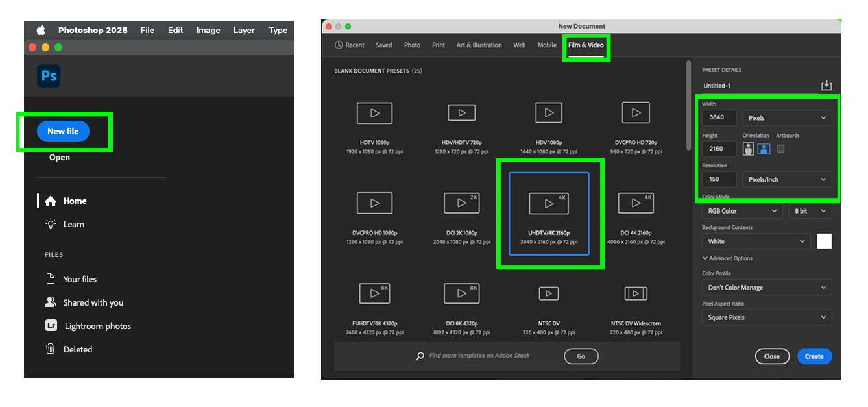
Task: Switch to the Film & Video tab
Action: [x=586, y=45]
